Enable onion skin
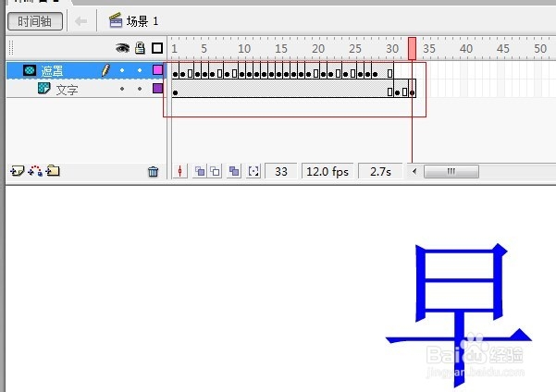This screenshot has height=392, width=556. pyautogui.click(x=200, y=172)
